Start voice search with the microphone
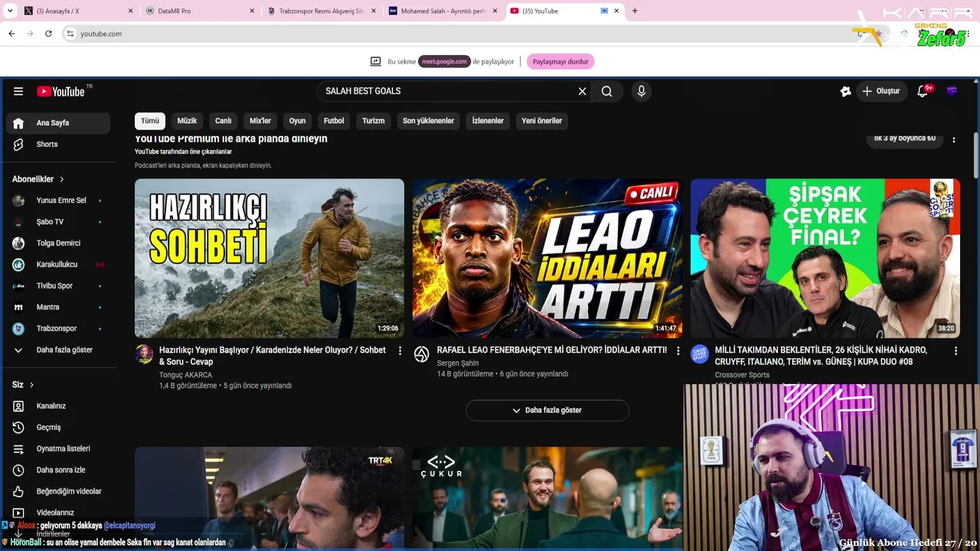The height and width of the screenshot is (551, 980). pos(642,91)
